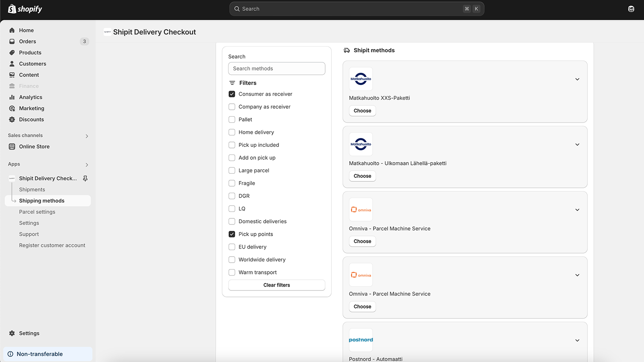Screen dimensions: 644x362
Task: Expand the Postnord Automaatti card
Action: (x=577, y=340)
